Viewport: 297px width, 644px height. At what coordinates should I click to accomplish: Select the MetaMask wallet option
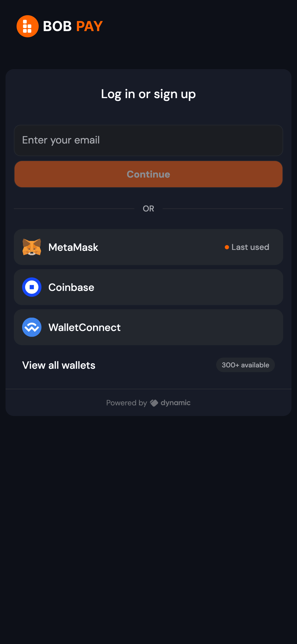click(148, 247)
